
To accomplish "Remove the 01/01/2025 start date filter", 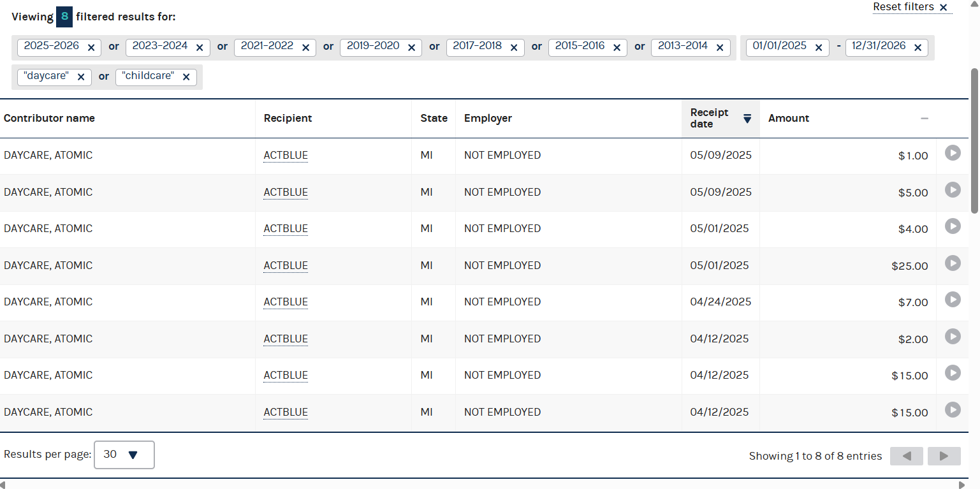I will click(819, 48).
